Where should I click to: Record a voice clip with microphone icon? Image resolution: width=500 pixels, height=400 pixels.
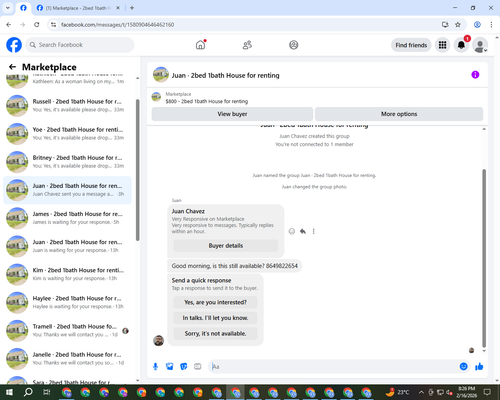155,367
